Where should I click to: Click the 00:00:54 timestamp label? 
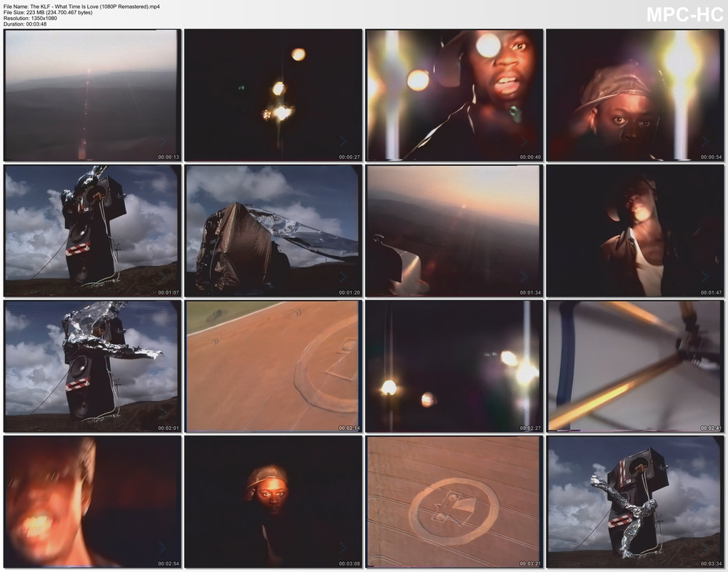712,157
